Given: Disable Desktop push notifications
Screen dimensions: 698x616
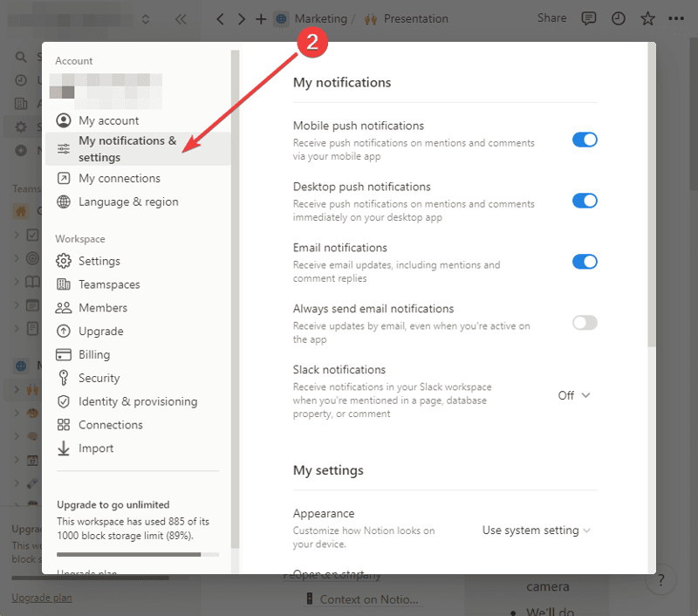Looking at the screenshot, I should pyautogui.click(x=584, y=201).
